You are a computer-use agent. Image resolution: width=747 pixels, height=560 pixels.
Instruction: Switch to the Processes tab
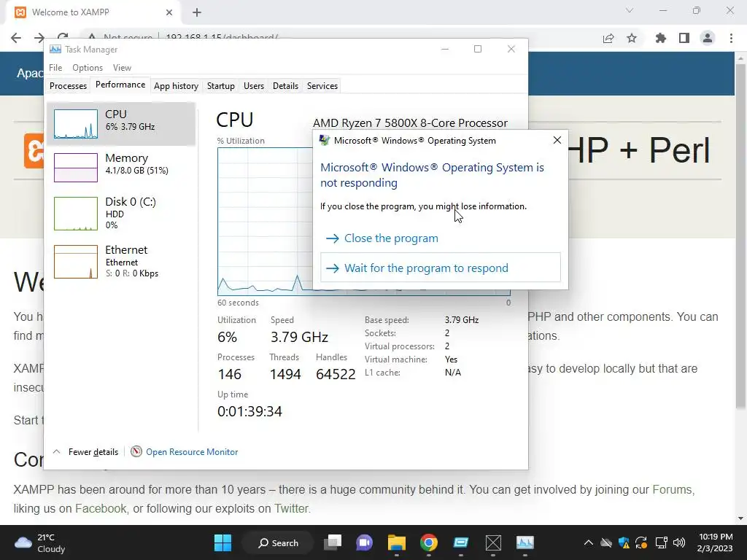(68, 86)
